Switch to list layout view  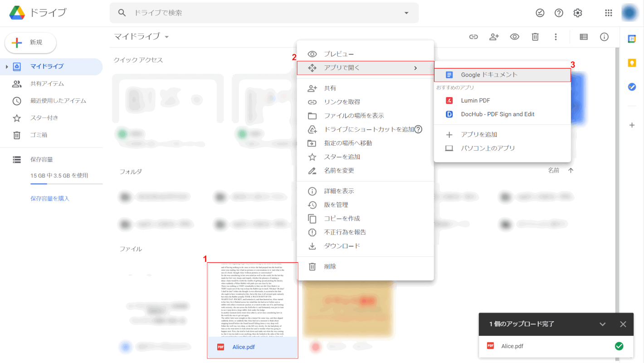point(584,37)
